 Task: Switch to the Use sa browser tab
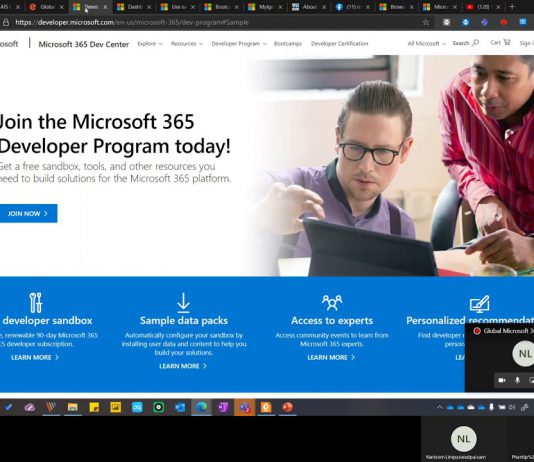click(178, 7)
